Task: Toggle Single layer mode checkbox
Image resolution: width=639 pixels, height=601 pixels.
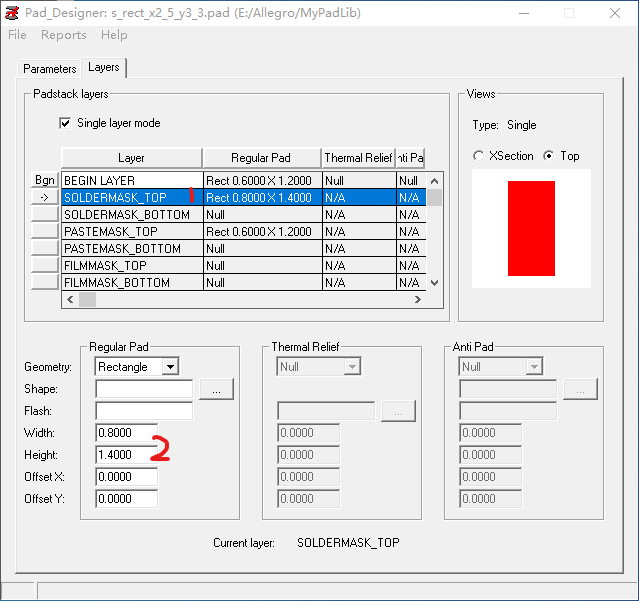Action: click(x=65, y=123)
